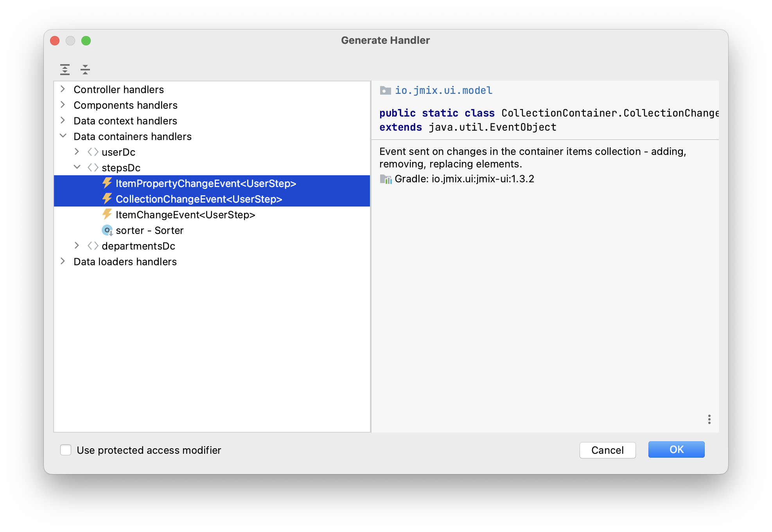This screenshot has width=772, height=532.
Task: Click the Collapse All toolbar icon
Action: 85,70
